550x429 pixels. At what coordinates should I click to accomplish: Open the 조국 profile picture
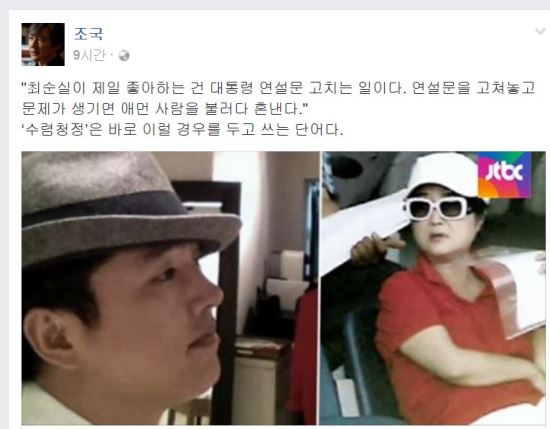coord(43,44)
